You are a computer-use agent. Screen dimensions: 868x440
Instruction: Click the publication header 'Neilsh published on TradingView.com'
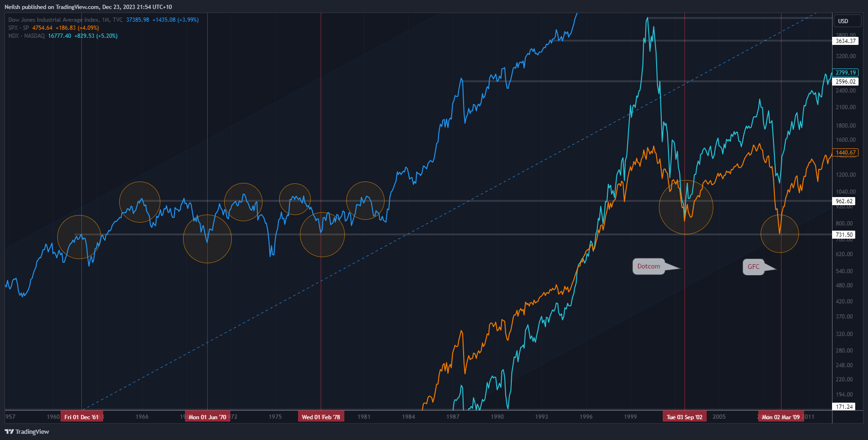(x=53, y=7)
